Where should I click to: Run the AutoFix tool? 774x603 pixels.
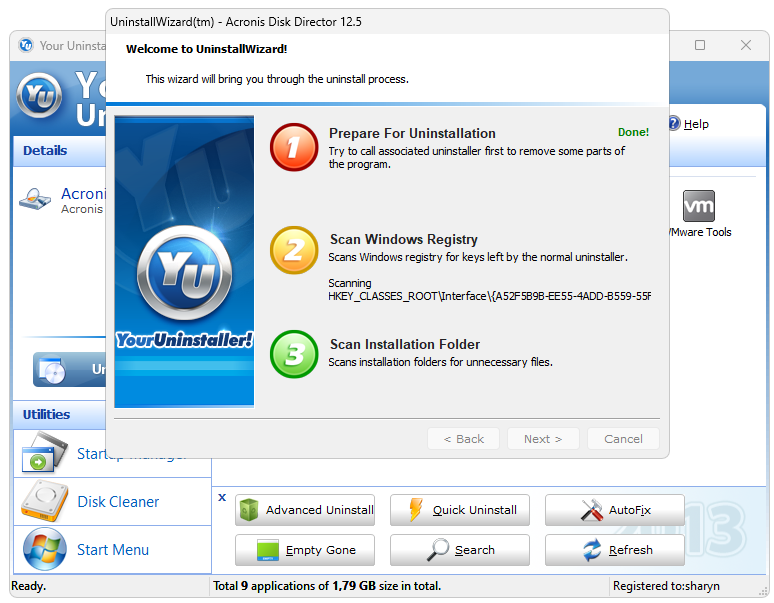tap(615, 510)
